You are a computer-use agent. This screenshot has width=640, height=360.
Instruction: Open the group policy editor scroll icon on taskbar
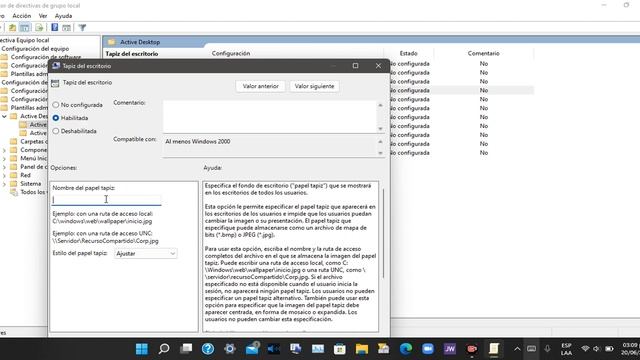coord(494,349)
